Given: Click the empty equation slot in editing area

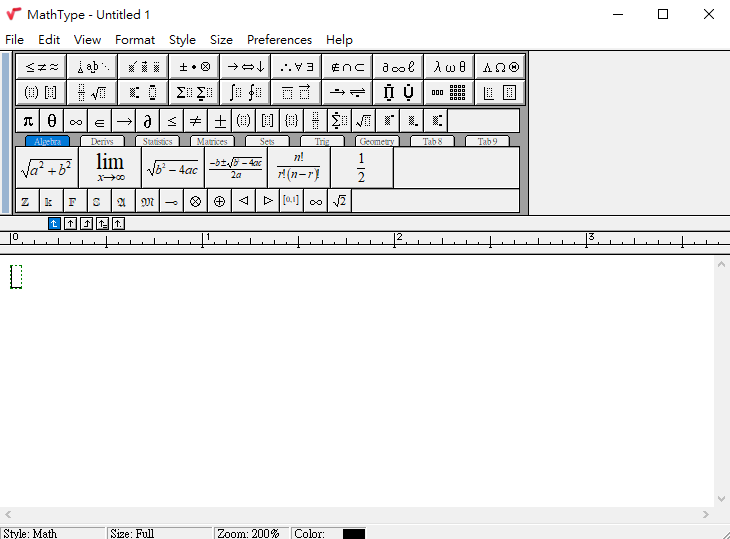Looking at the screenshot, I should [x=16, y=277].
